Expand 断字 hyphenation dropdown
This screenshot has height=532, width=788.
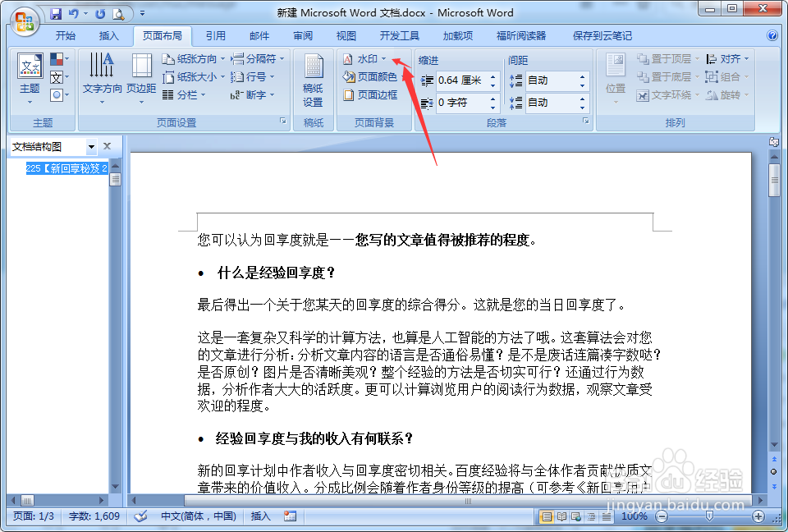coord(272,94)
